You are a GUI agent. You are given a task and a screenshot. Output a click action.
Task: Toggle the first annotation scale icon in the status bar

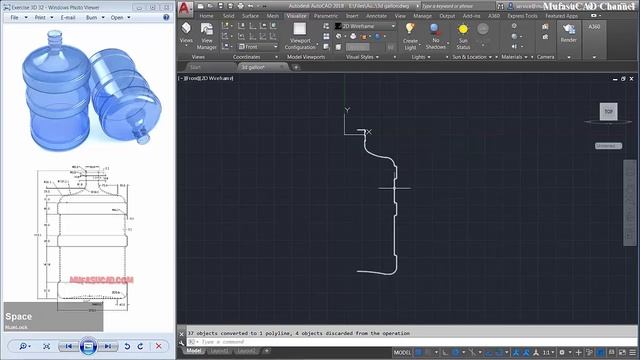(516, 352)
